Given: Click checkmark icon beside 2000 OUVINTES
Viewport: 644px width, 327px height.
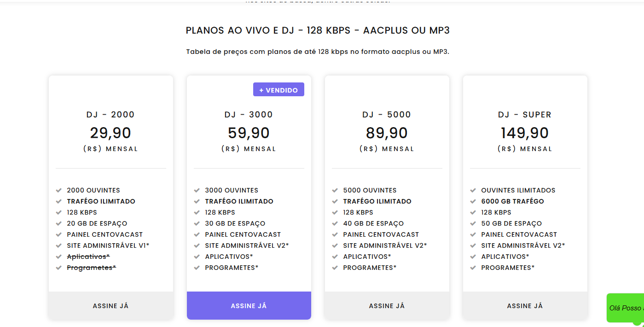Looking at the screenshot, I should (59, 190).
